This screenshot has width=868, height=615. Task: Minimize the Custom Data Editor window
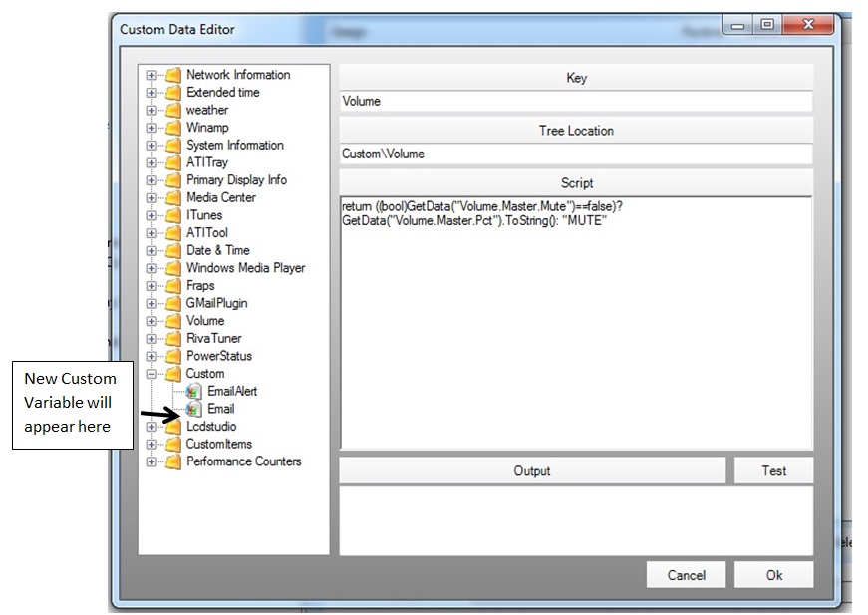point(737,24)
